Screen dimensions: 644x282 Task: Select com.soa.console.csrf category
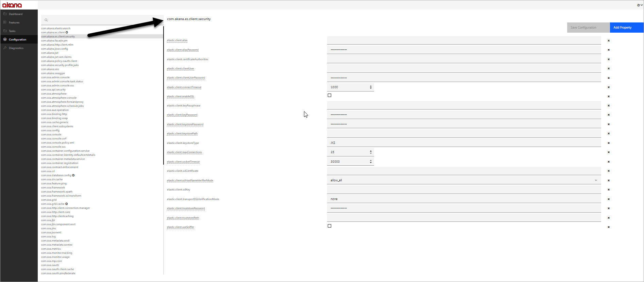click(54, 138)
